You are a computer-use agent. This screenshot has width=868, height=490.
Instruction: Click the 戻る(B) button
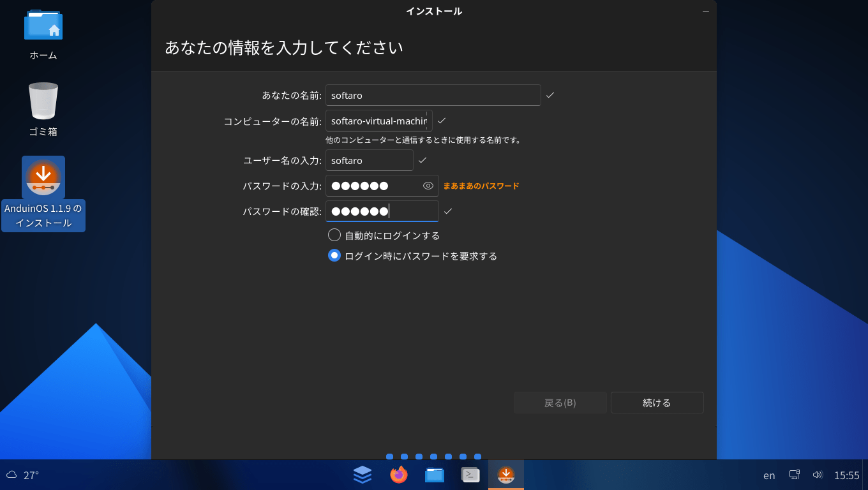pos(560,403)
